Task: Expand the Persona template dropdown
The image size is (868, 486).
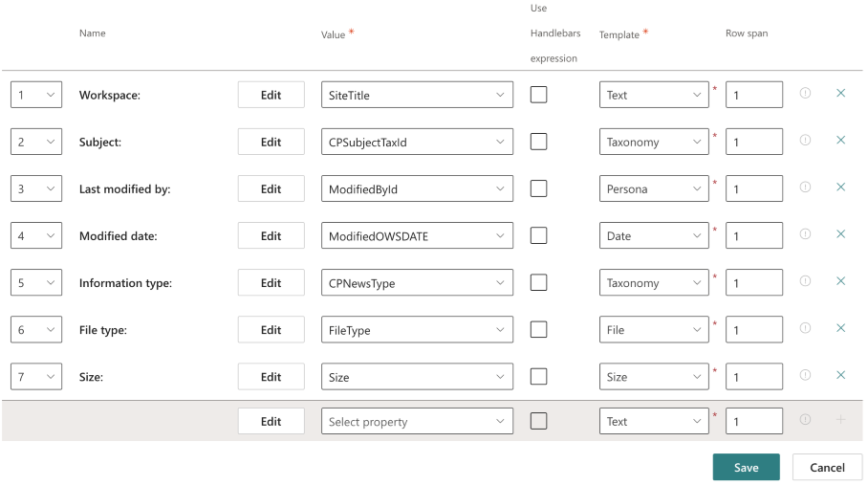Action: (x=654, y=189)
